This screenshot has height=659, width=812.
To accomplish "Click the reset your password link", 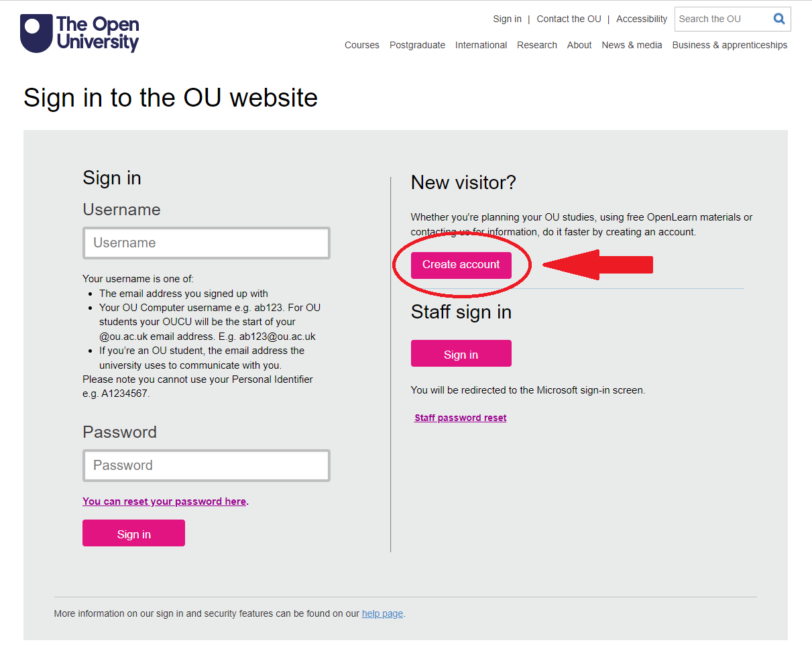I will 164,501.
